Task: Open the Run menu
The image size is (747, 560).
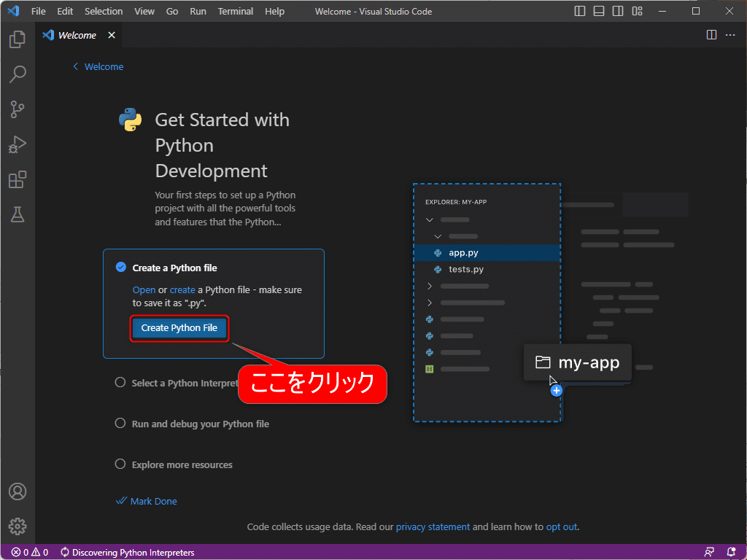Action: tap(198, 11)
